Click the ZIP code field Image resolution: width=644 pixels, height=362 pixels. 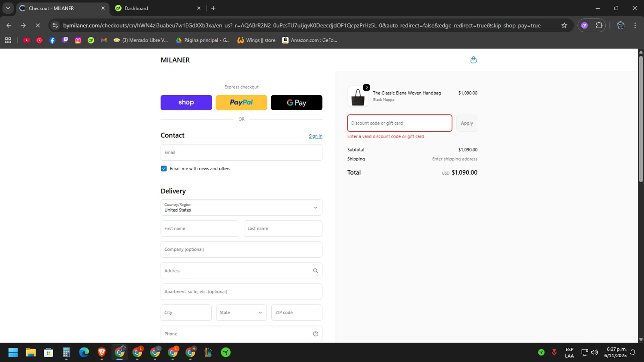297,313
